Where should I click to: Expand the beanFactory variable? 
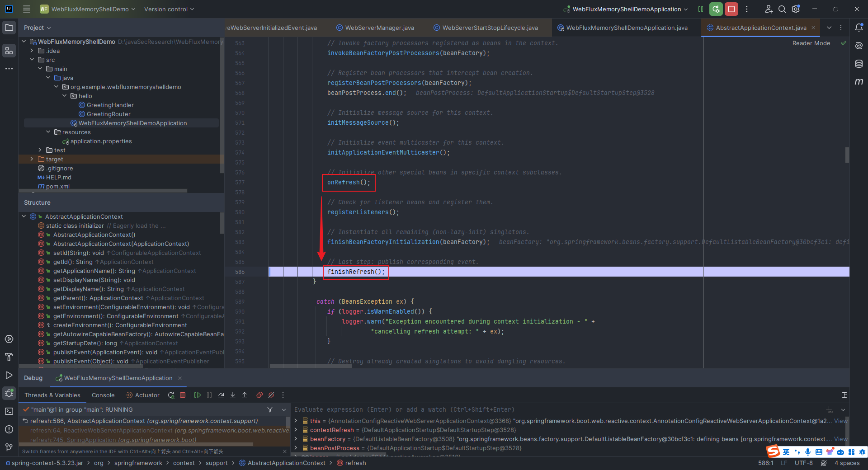(296, 439)
